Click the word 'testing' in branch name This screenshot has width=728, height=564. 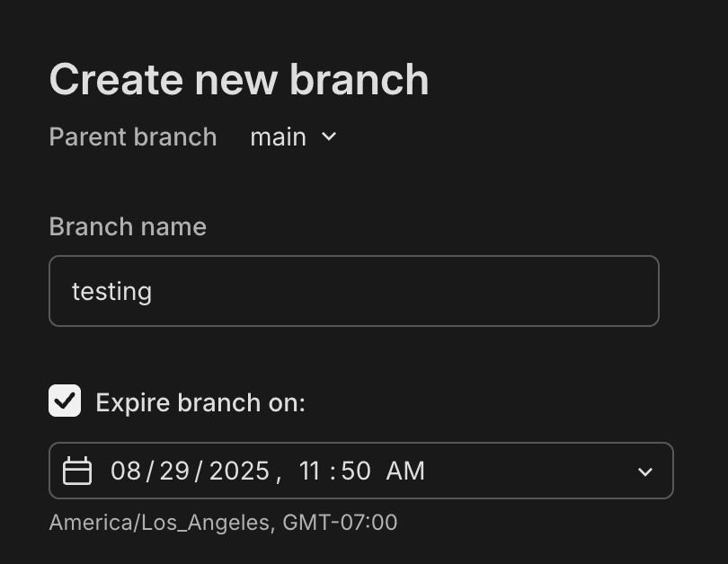[111, 291]
